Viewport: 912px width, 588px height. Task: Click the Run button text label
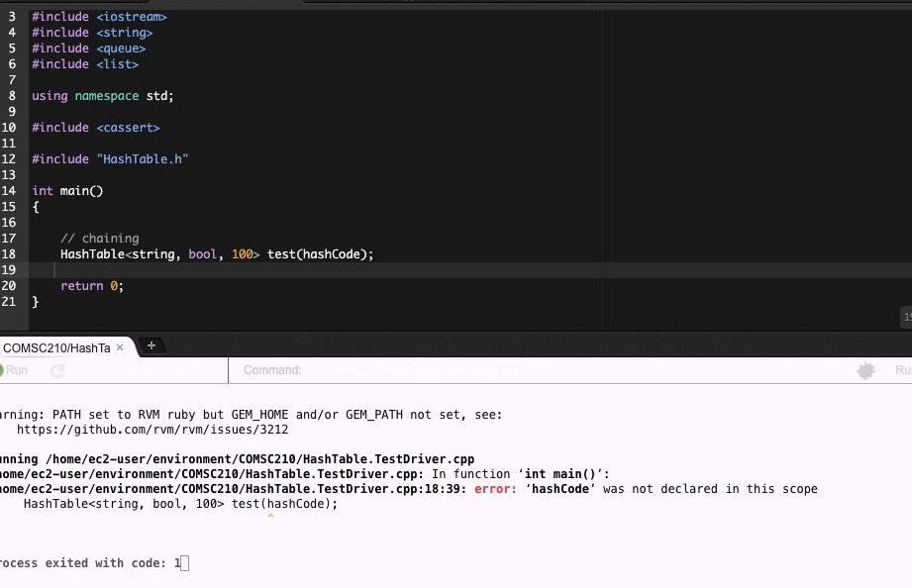[18, 369]
